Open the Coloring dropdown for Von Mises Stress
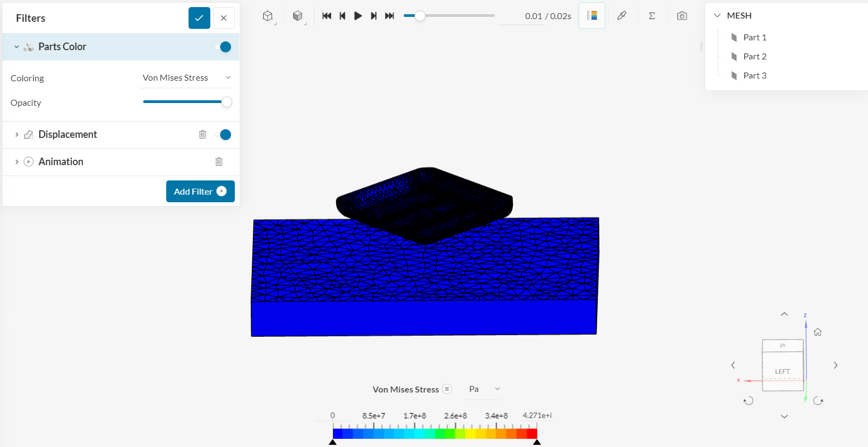 [x=186, y=78]
